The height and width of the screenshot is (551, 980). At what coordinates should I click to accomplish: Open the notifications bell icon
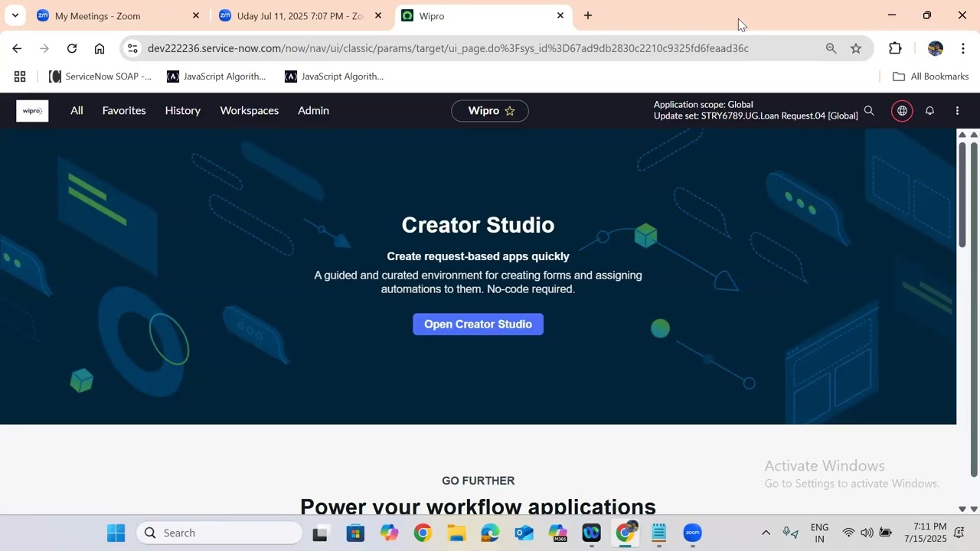click(x=929, y=111)
